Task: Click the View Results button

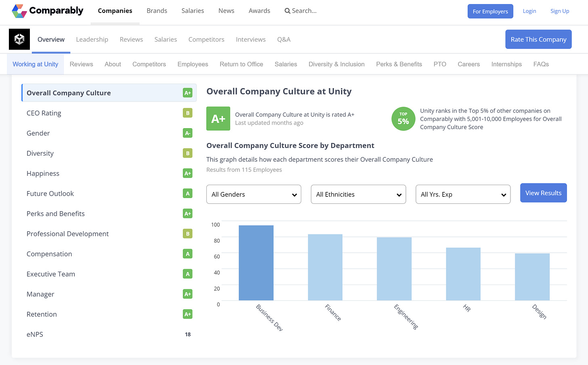Action: pyautogui.click(x=543, y=193)
